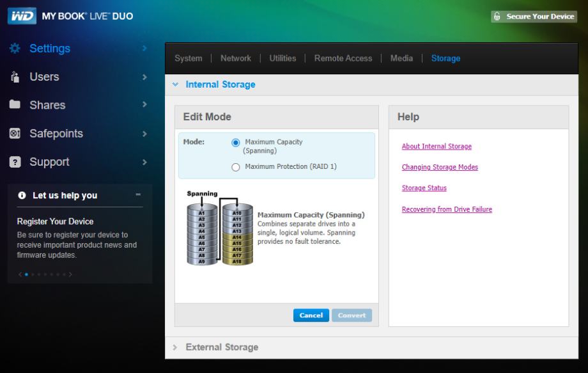The width and height of the screenshot is (588, 373).
Task: Go to previous help tip arrow
Action: click(20, 274)
